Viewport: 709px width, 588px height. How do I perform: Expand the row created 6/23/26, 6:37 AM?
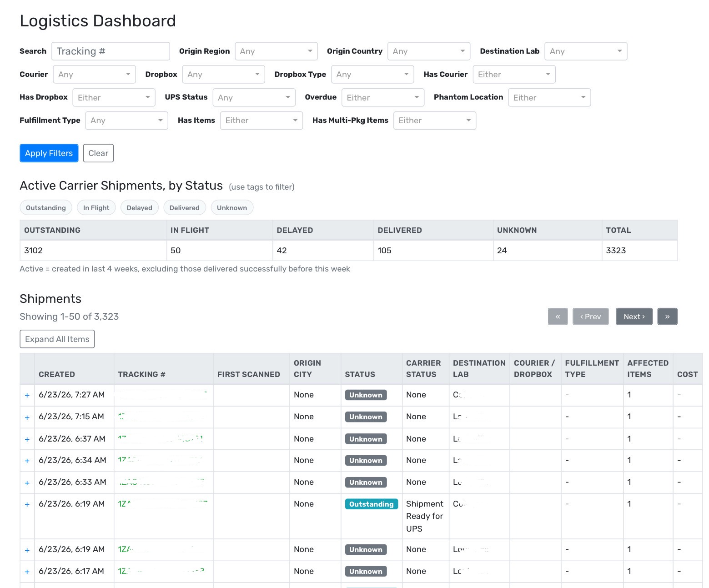point(27,439)
